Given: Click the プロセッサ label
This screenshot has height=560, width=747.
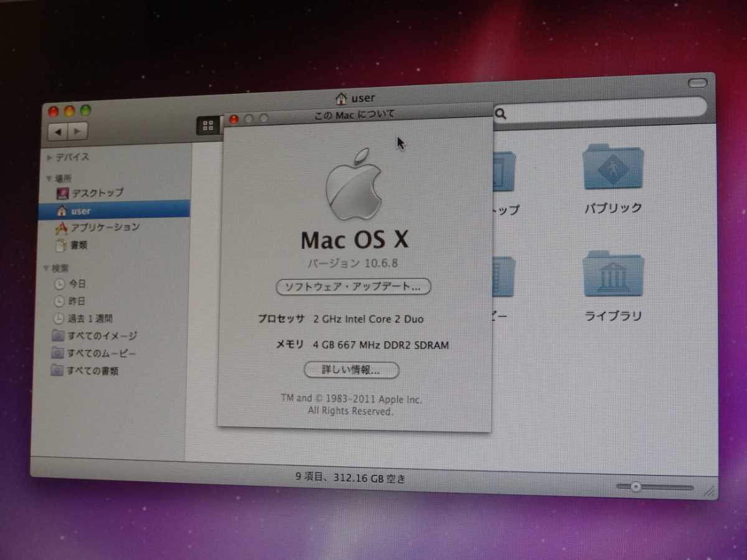Looking at the screenshot, I should pos(281,319).
